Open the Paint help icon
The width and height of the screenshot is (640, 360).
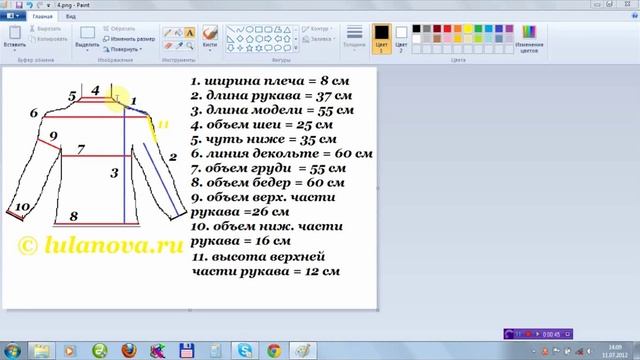coord(635,16)
